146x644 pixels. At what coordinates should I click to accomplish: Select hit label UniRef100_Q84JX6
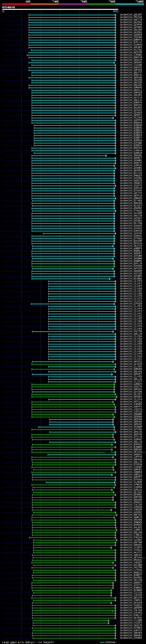[131, 432]
